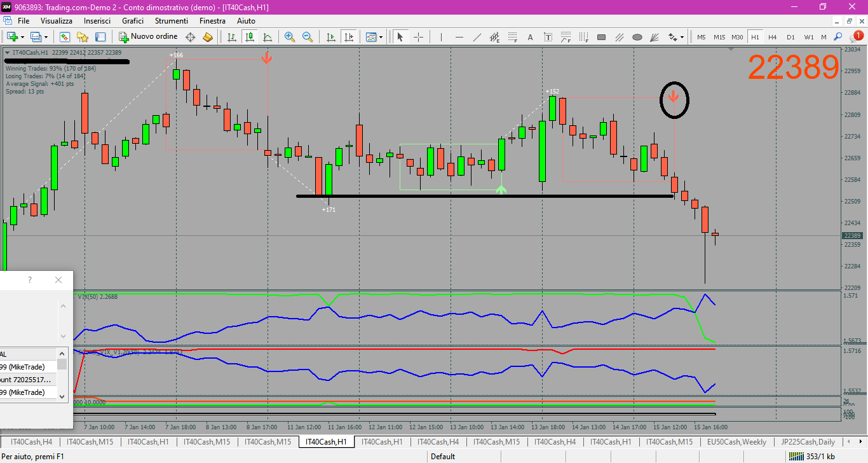The height and width of the screenshot is (463, 868).
Task: Switch to candlestick chart display
Action: coord(250,37)
